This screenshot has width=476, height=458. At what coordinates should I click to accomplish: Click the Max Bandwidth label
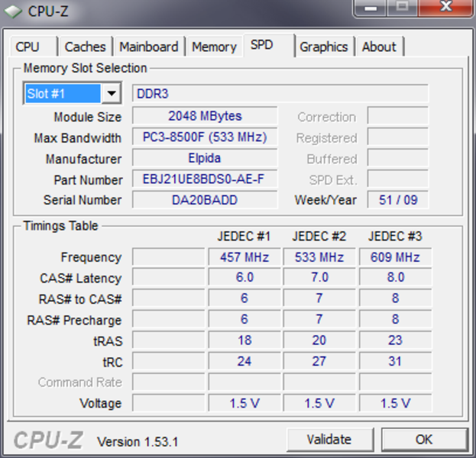coord(78,138)
